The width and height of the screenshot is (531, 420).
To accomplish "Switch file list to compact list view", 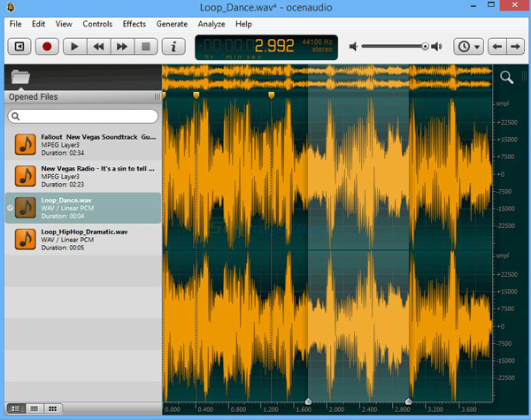I will tap(35, 409).
